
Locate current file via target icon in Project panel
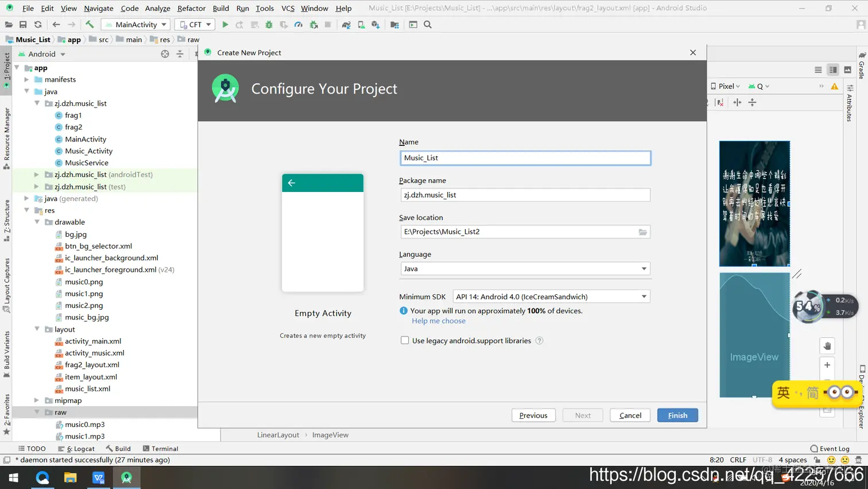pos(165,54)
